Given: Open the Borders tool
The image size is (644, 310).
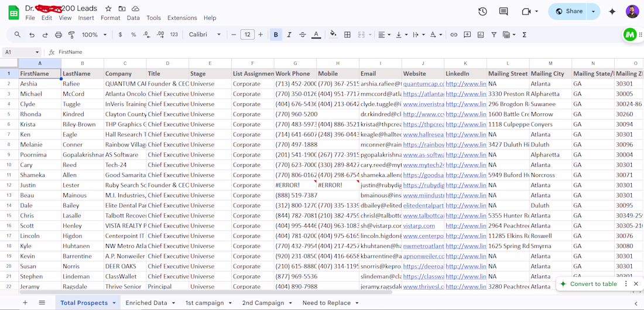Looking at the screenshot, I should point(347,35).
